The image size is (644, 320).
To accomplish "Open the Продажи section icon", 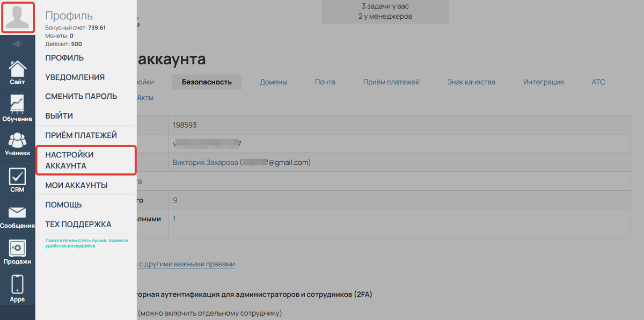I will coord(17,250).
